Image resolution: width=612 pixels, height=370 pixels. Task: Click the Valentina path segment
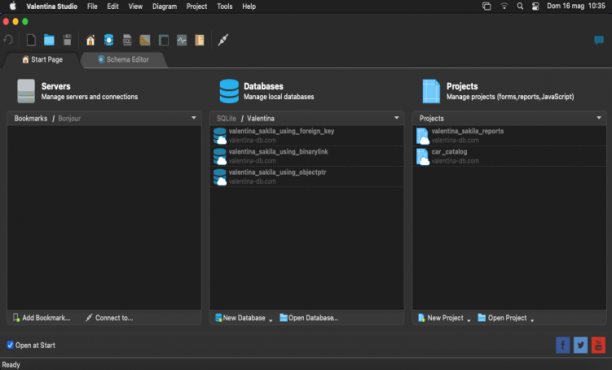[x=261, y=118]
